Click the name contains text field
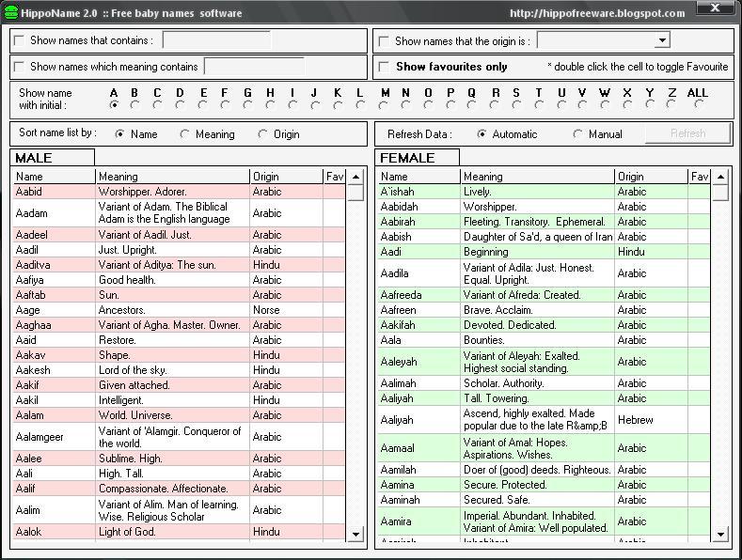This screenshot has height=560, width=742. pos(216,41)
